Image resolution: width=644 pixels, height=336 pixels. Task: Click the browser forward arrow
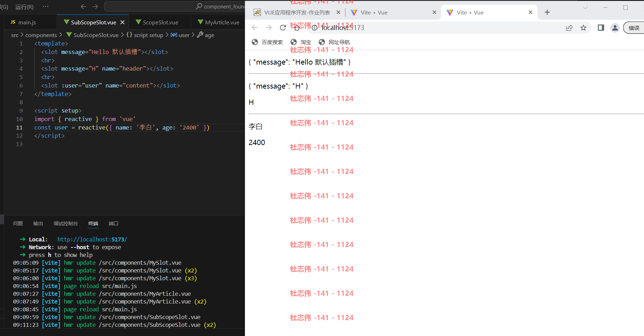coord(269,28)
